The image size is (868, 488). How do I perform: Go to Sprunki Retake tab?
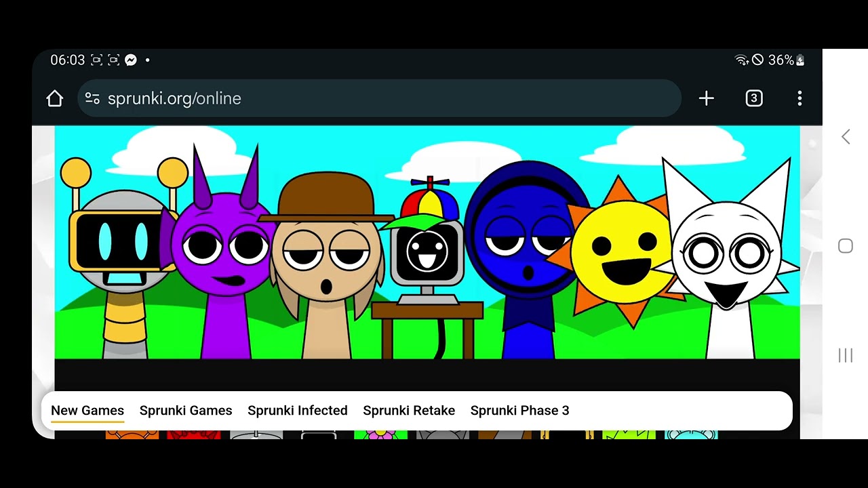pyautogui.click(x=409, y=410)
